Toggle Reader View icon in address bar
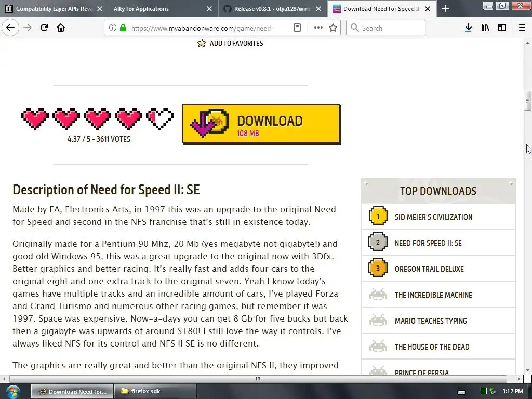Viewport: 532px width, 399px height. (x=297, y=28)
